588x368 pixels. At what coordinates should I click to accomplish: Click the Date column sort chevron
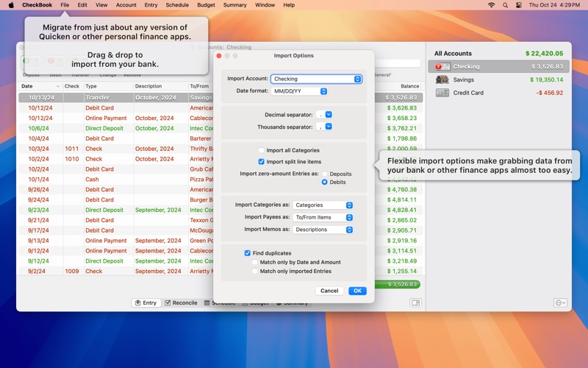(58, 86)
